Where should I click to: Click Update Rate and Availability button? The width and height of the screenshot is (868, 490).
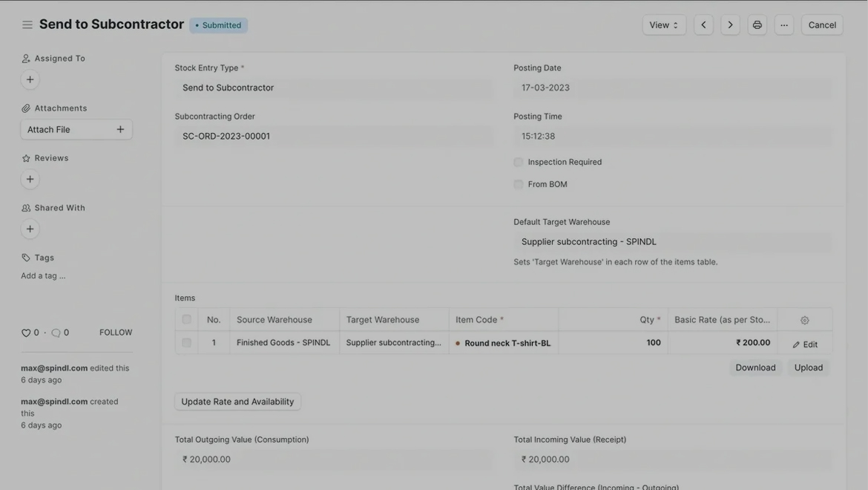point(237,402)
